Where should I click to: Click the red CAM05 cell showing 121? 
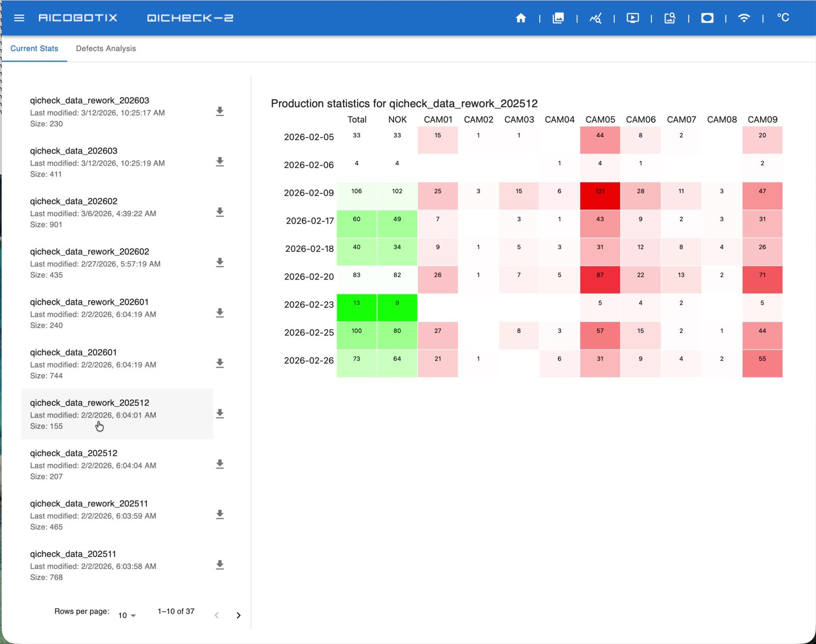click(x=600, y=196)
